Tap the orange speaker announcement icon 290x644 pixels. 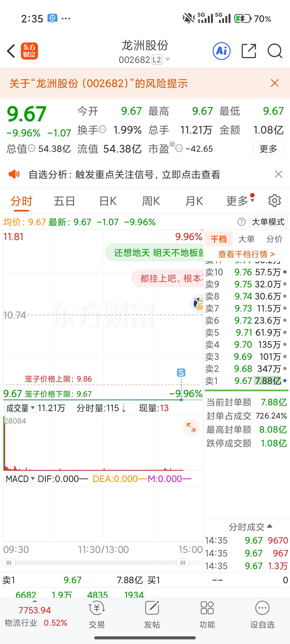14,174
